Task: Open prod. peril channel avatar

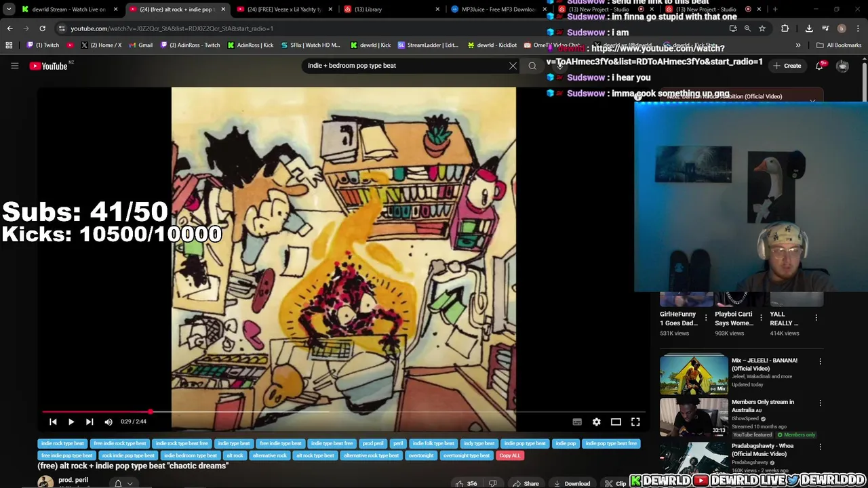Action: pos(45,482)
